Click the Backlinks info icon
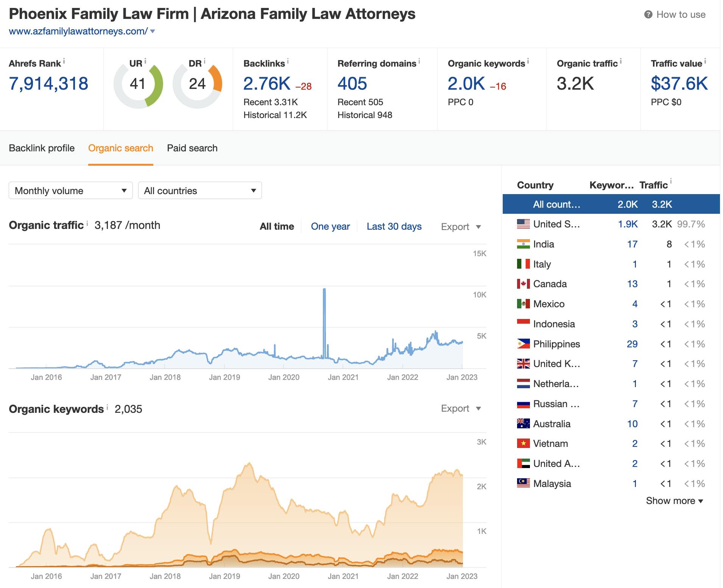 (288, 61)
